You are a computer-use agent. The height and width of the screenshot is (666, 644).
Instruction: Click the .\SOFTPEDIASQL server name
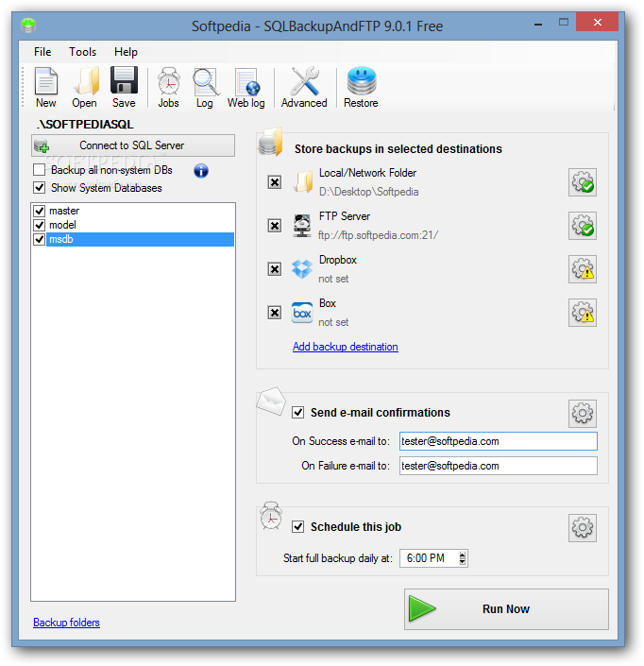coord(85,125)
